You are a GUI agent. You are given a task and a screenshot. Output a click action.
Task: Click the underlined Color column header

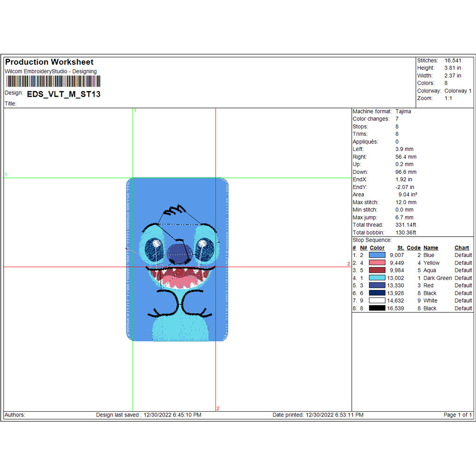(377, 248)
